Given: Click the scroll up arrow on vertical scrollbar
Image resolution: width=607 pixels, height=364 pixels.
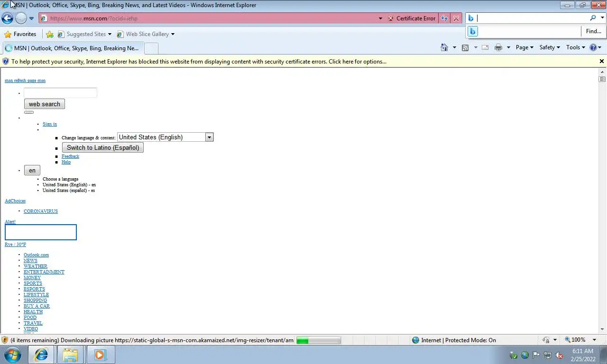Looking at the screenshot, I should 602,72.
